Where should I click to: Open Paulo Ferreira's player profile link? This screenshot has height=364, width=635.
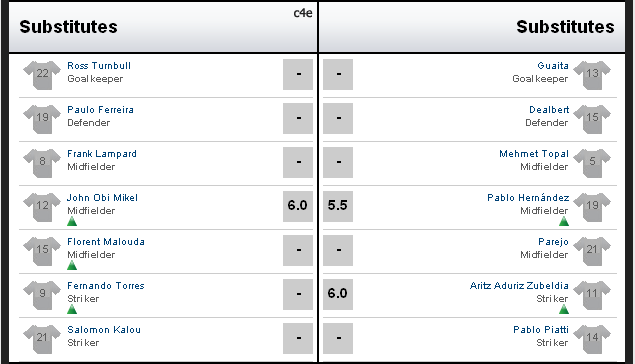[100, 110]
